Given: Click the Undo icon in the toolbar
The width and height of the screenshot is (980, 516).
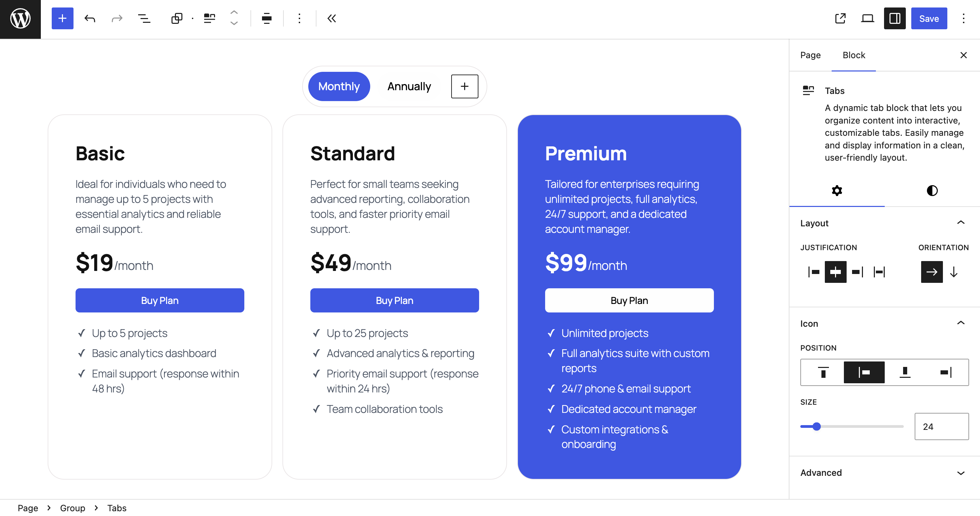Looking at the screenshot, I should [x=90, y=18].
